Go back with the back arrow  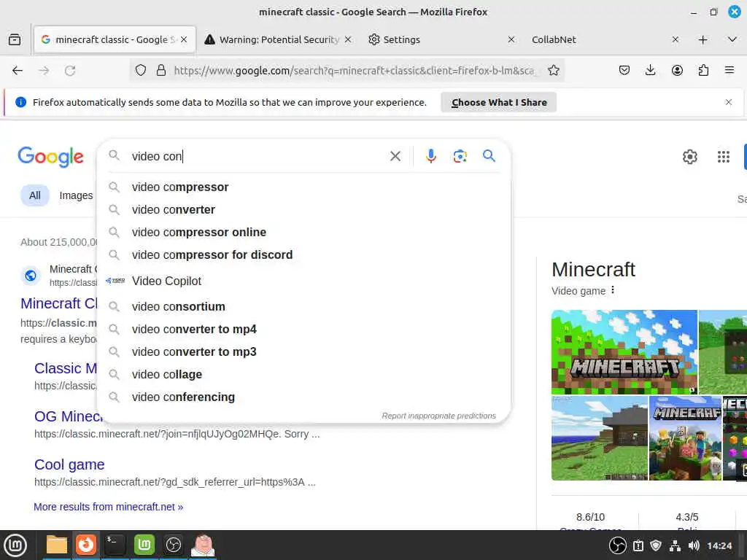(18, 71)
